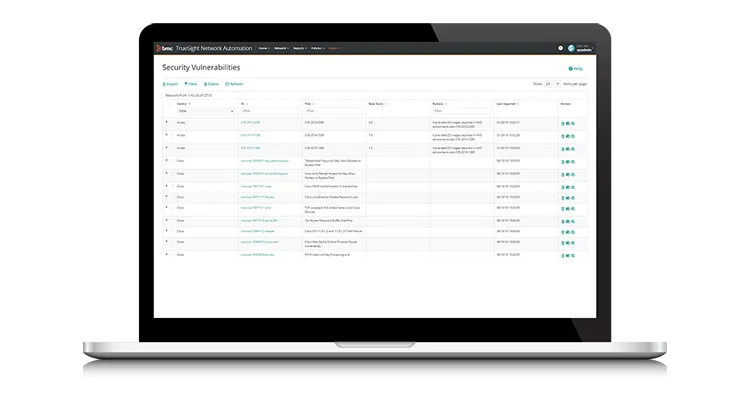Click trash icon in Cisco CHAP Authentication row
The image size is (750, 400).
point(562,188)
